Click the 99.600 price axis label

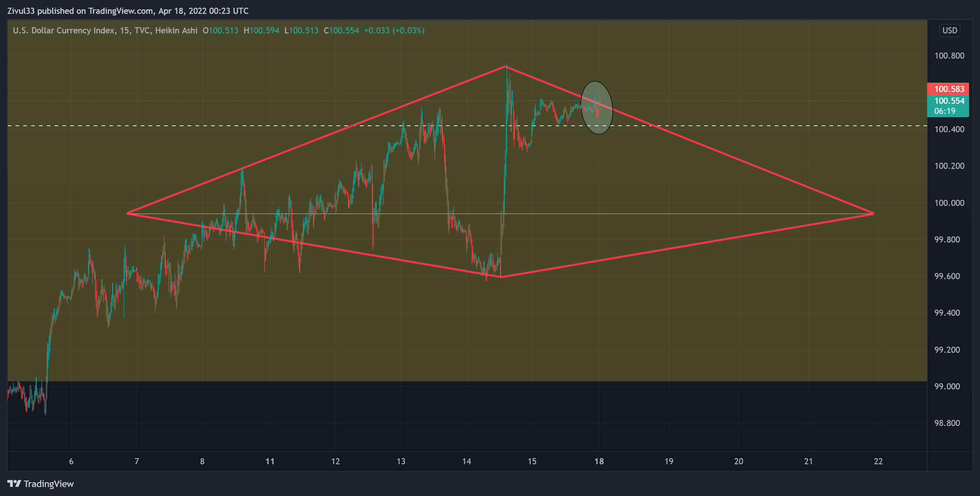tap(947, 276)
